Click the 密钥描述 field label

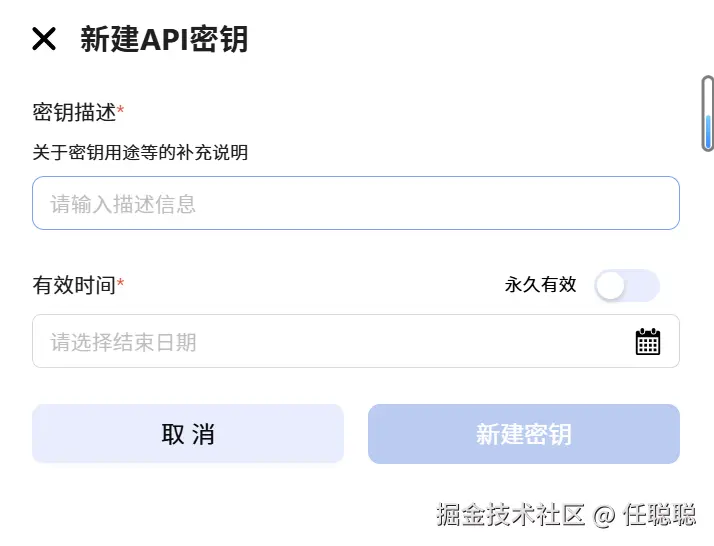74,112
